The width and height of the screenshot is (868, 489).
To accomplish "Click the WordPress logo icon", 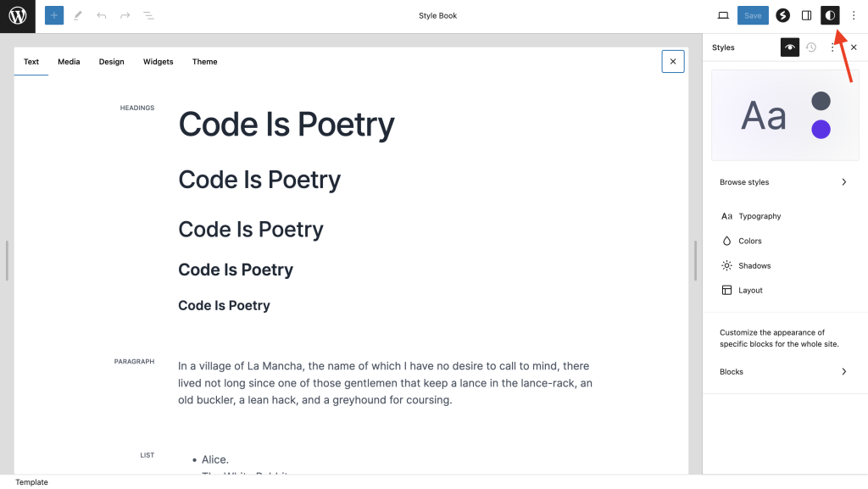I will click(x=17, y=16).
